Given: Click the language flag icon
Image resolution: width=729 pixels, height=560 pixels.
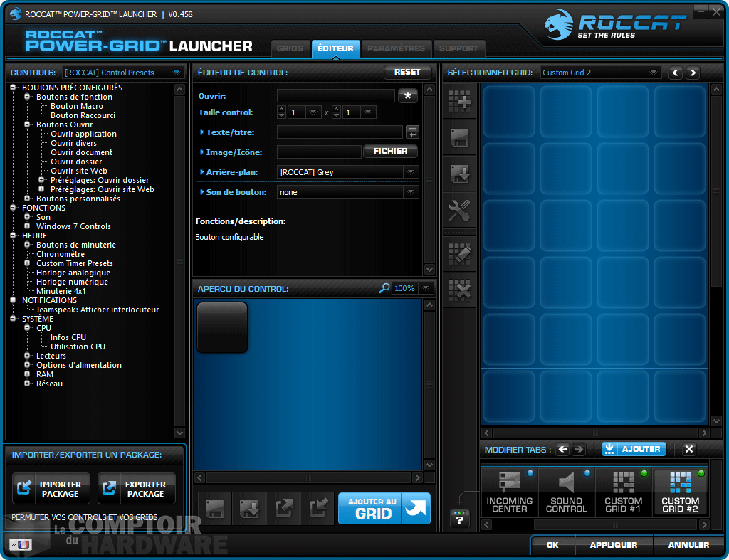Looking at the screenshot, I should click(x=20, y=544).
